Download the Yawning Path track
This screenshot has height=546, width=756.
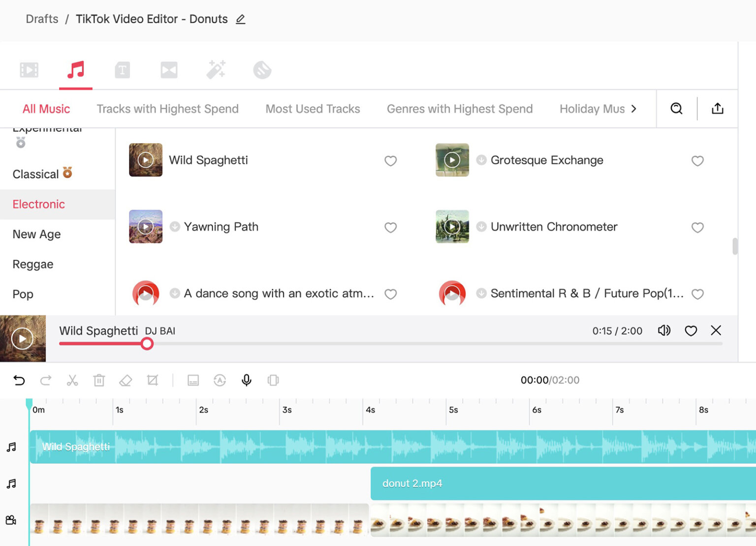(x=175, y=227)
